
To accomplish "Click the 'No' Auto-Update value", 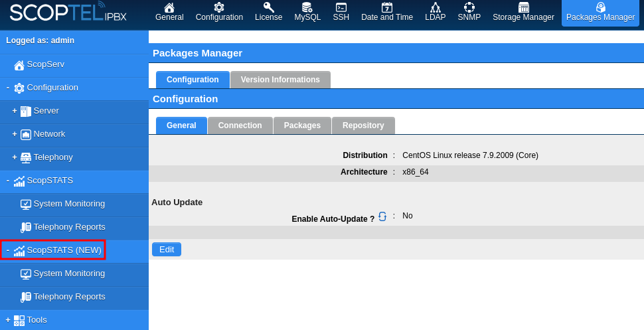I will (408, 216).
